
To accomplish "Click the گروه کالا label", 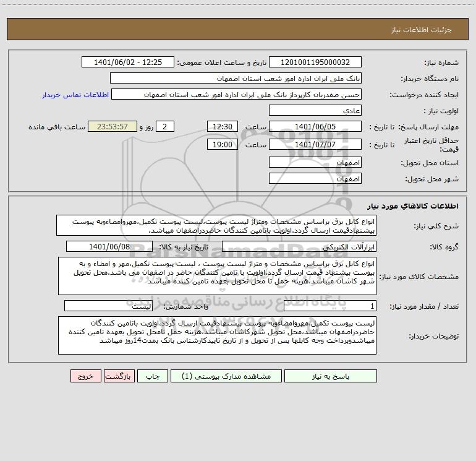I will click(444, 247).
